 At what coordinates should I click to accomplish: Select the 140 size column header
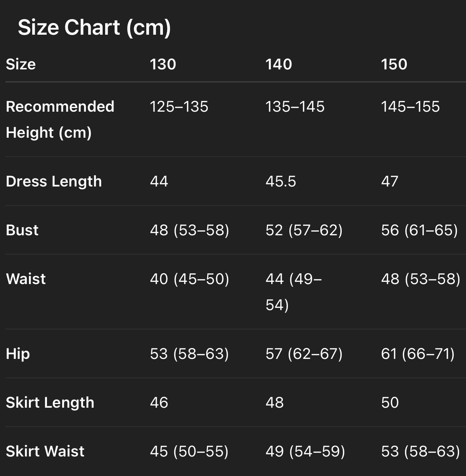point(279,64)
